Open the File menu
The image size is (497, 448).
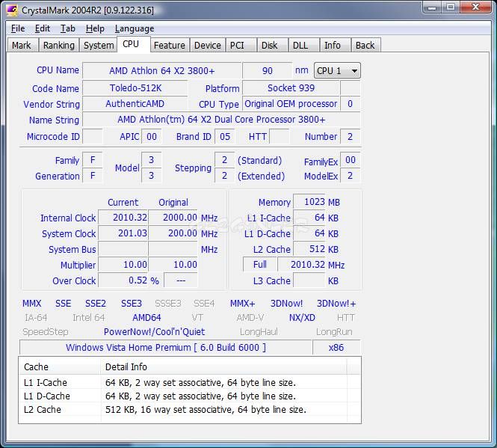click(x=18, y=28)
